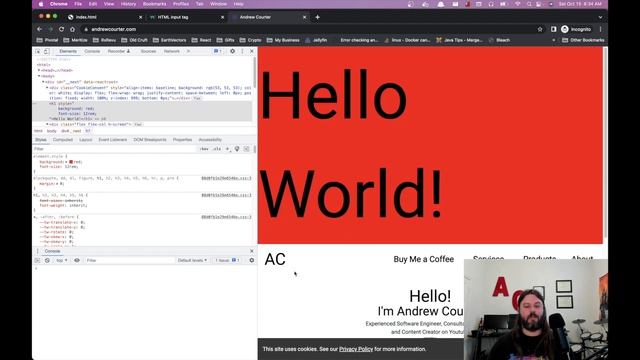Screen dimensions: 640x360
Task: Collapse the body element in DOM tree
Action: coord(39,76)
